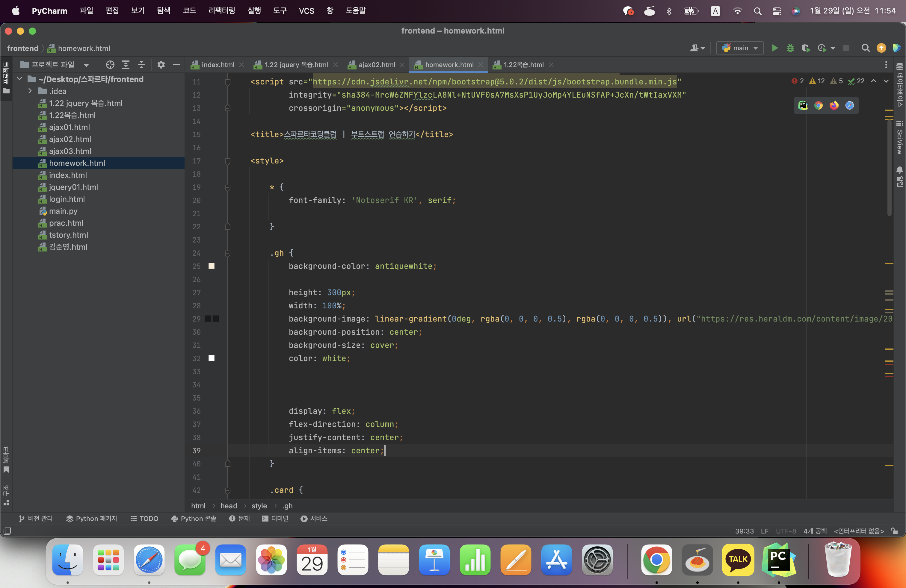906x588 pixels.
Task: Launch KakaoTalk from the Dock
Action: tap(738, 560)
